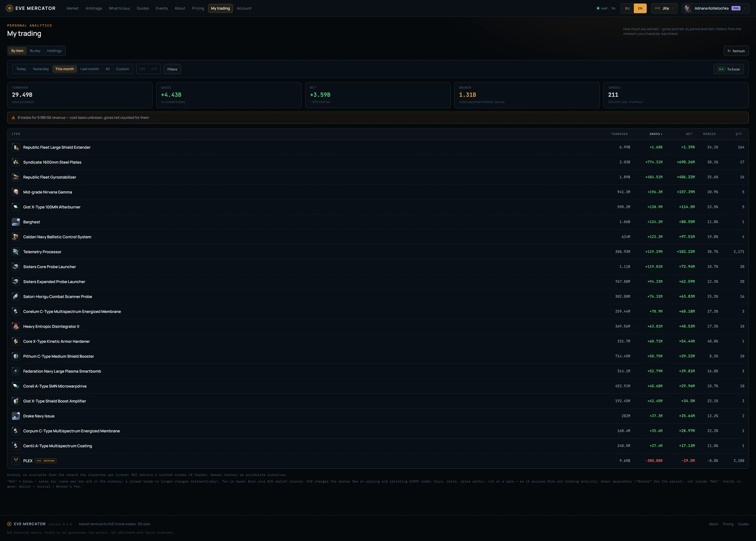
Task: Select the EN language option
Action: coord(640,8)
